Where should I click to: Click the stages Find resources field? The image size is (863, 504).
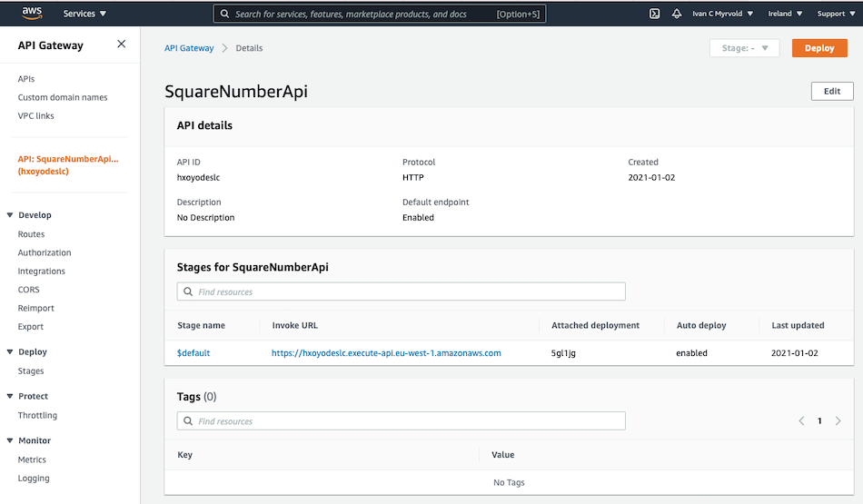point(402,292)
